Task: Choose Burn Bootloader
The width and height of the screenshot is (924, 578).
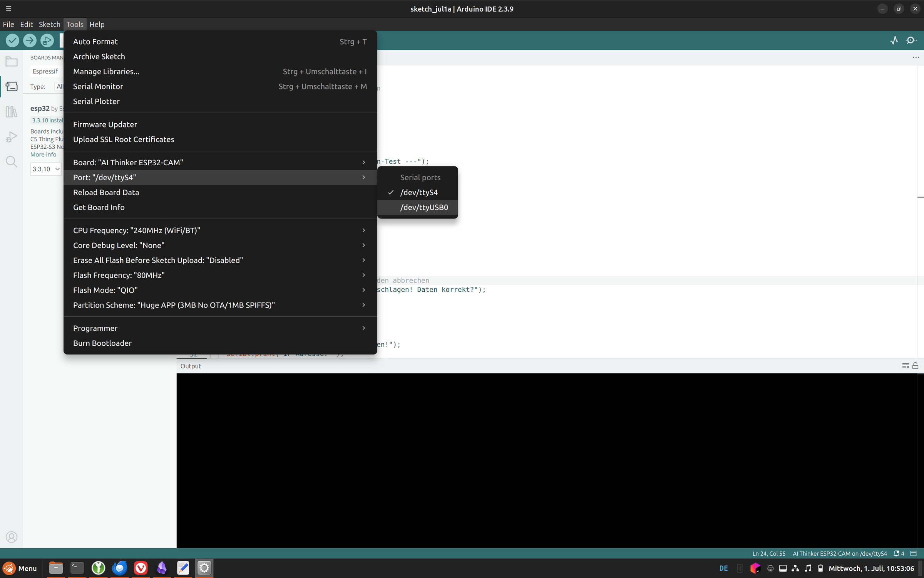Action: pyautogui.click(x=220, y=343)
